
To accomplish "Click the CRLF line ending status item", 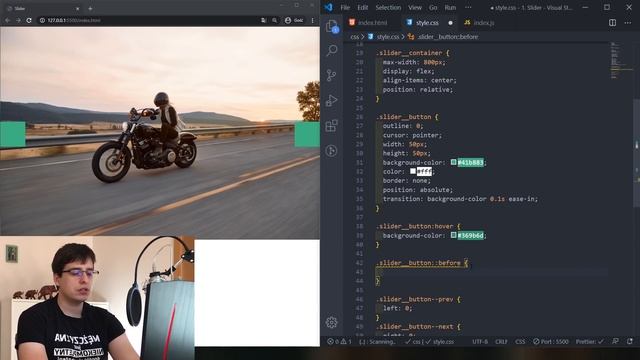I will 501,342.
